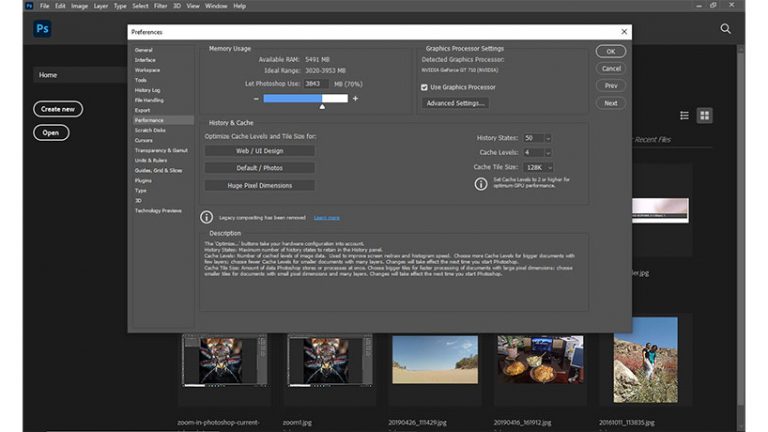This screenshot has width=768, height=432.
Task: Click the minus icon to decrease memory
Action: [x=256, y=98]
